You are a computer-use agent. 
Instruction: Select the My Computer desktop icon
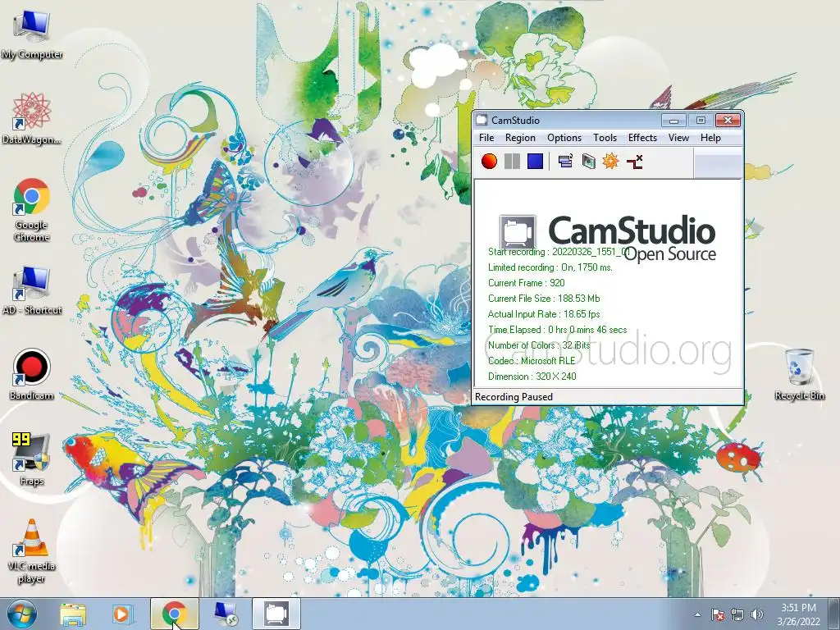(32, 34)
